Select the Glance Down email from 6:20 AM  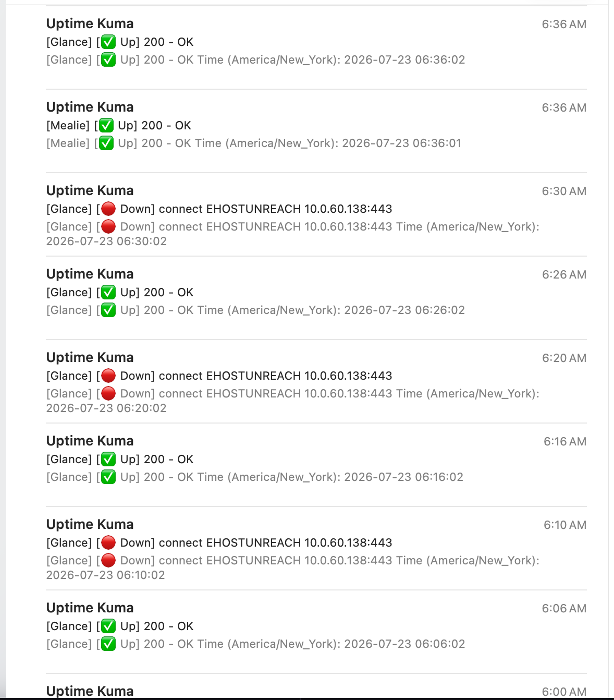316,381
